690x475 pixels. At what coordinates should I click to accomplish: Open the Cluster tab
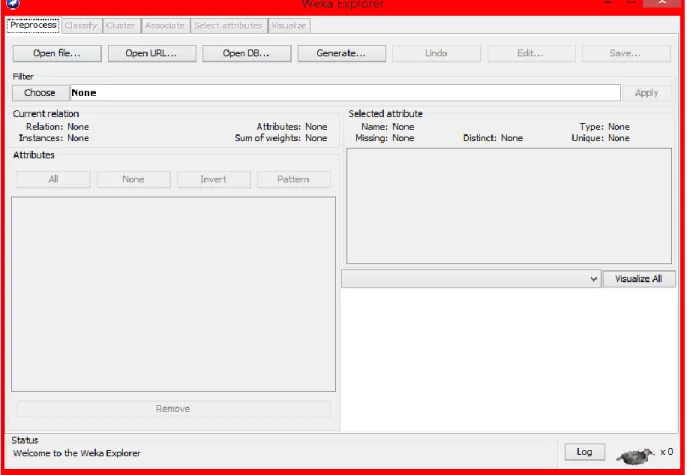coord(121,26)
